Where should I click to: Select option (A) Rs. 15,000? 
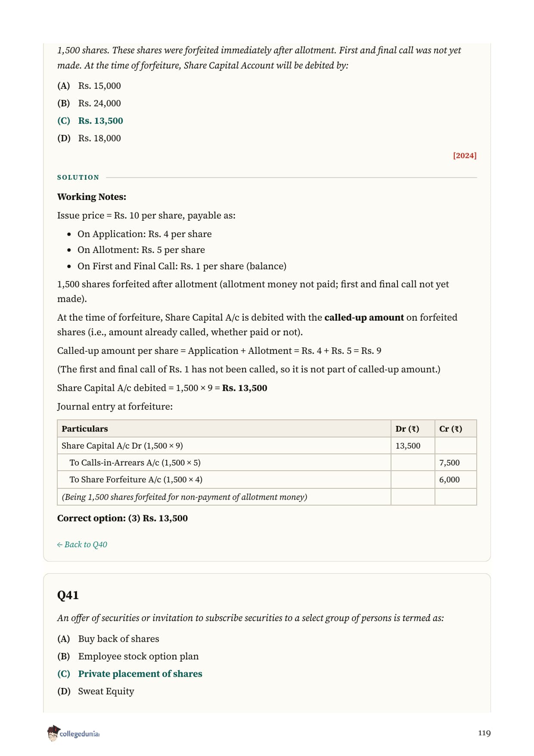89,86
